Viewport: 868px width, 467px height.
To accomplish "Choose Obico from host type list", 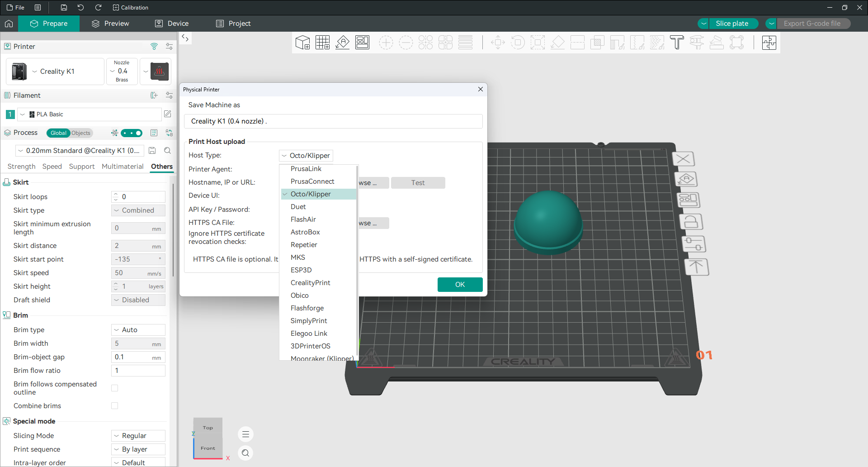I will coord(319,295).
